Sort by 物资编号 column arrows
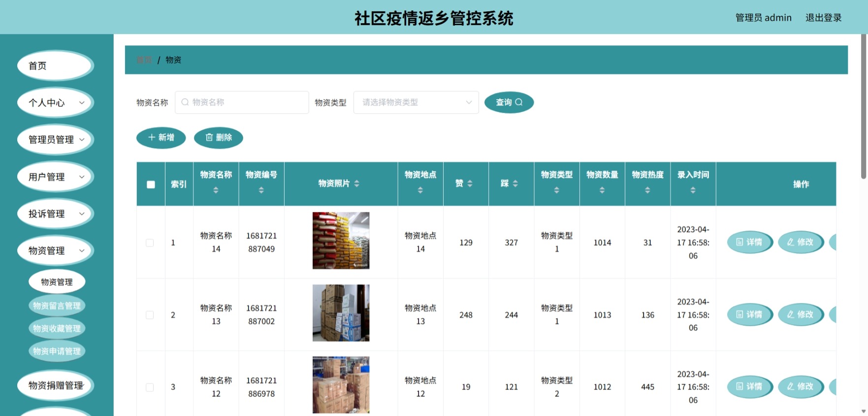 [x=261, y=190]
